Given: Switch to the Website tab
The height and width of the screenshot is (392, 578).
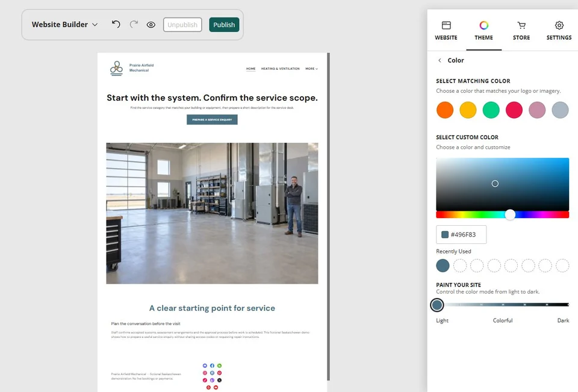Looking at the screenshot, I should pyautogui.click(x=446, y=31).
